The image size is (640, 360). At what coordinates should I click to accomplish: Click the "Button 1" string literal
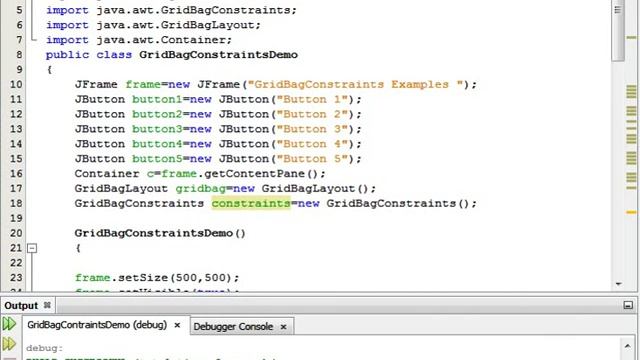[x=312, y=99]
